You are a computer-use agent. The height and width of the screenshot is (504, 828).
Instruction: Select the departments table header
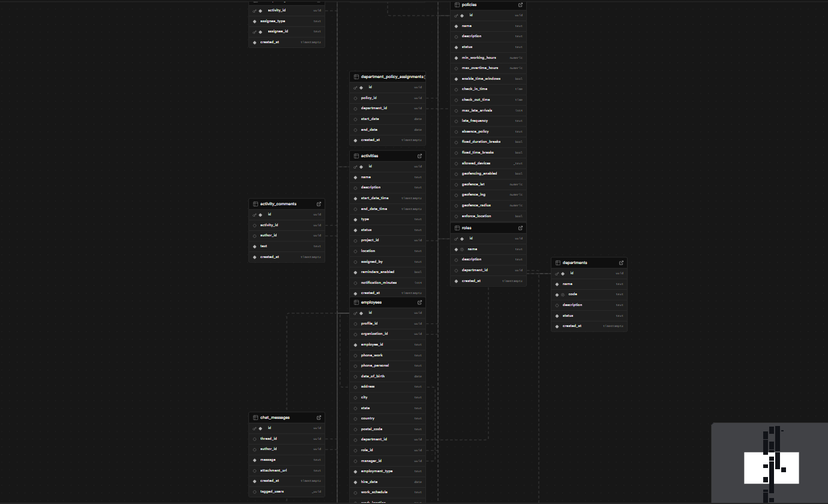coord(589,263)
